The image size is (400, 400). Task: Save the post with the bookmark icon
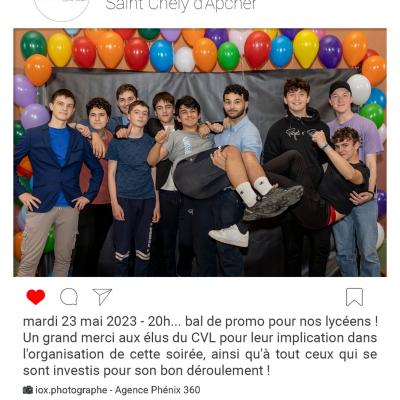[x=354, y=297]
